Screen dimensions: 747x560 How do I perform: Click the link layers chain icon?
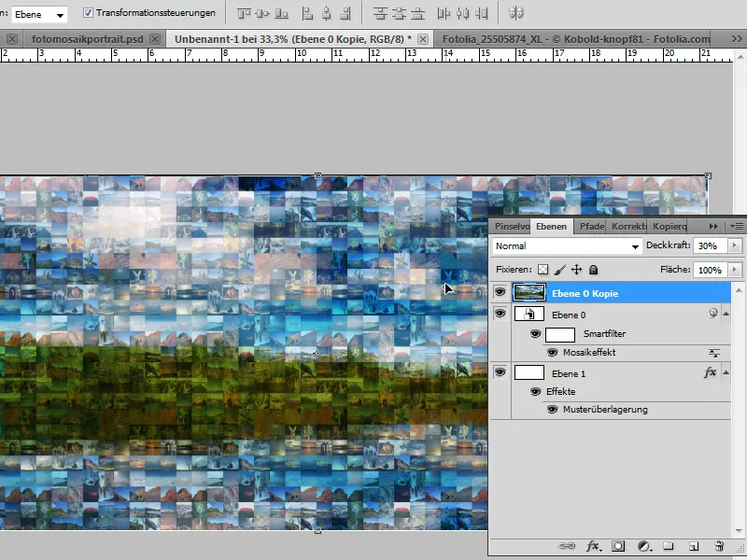click(x=567, y=546)
